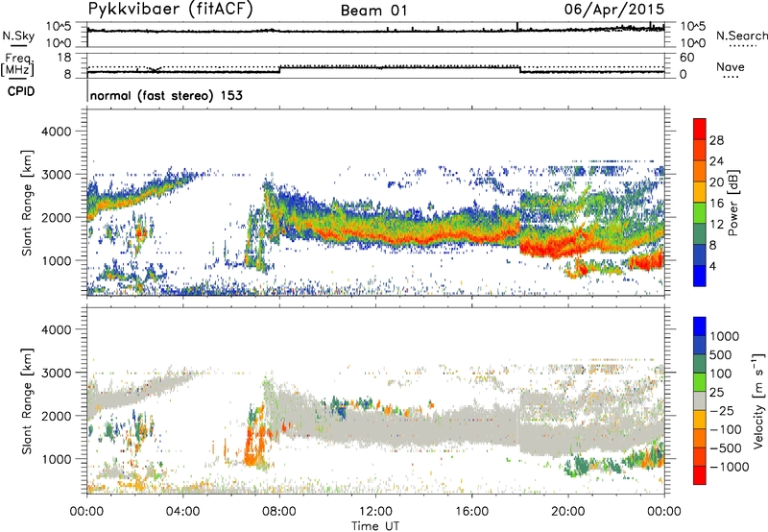Pick the gray Velocity segment between 25 and -25
The image size is (768, 532).
click(700, 400)
